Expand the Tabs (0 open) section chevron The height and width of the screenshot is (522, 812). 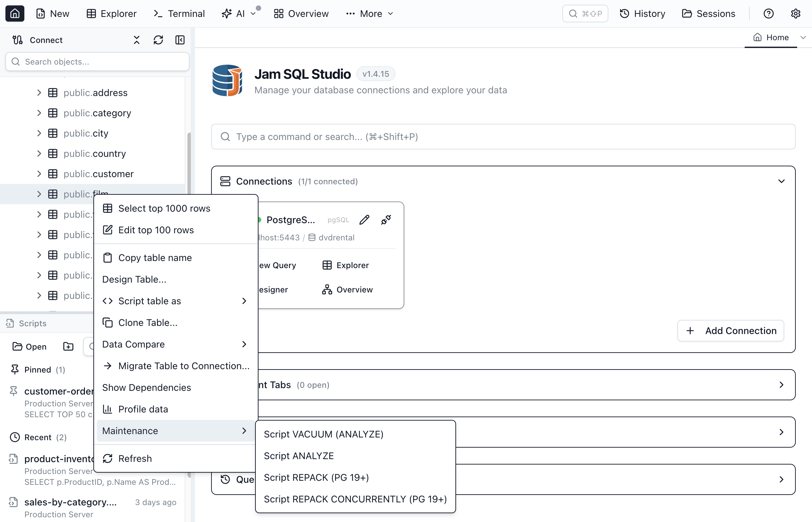(782, 385)
